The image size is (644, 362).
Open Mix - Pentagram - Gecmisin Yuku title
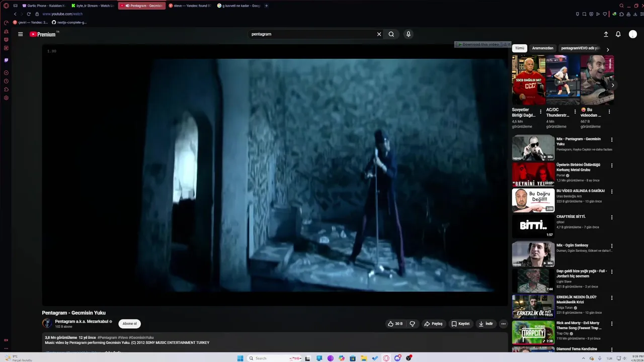[x=578, y=141]
